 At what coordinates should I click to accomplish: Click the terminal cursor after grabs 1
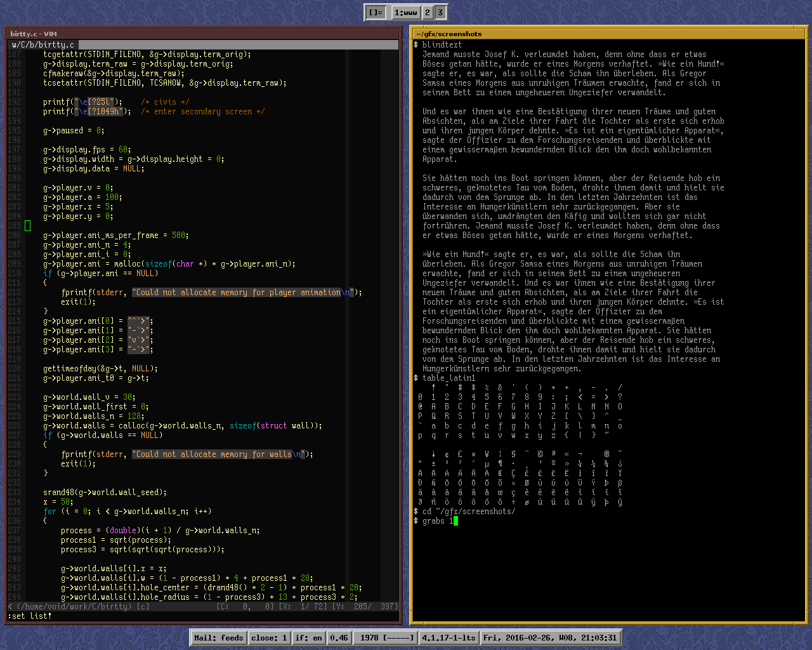pos(455,521)
